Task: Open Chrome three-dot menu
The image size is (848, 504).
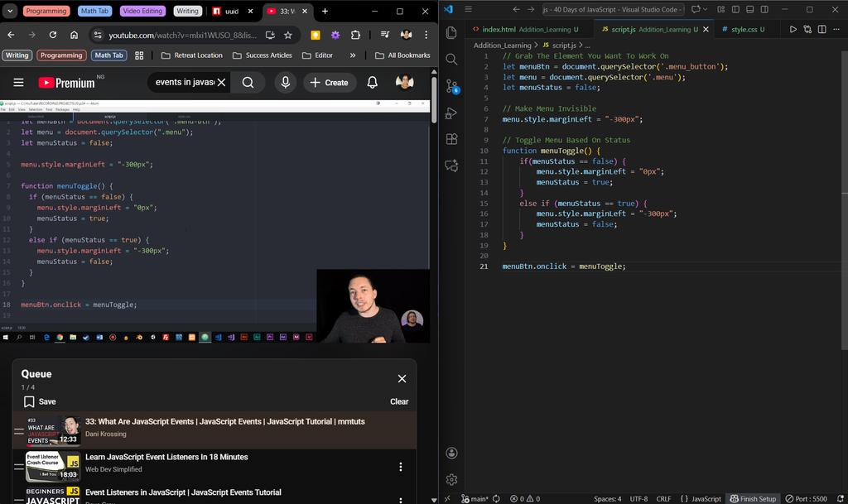Action: (426, 35)
